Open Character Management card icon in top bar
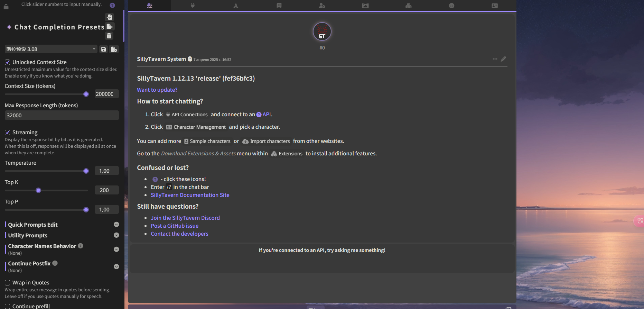 495,6
